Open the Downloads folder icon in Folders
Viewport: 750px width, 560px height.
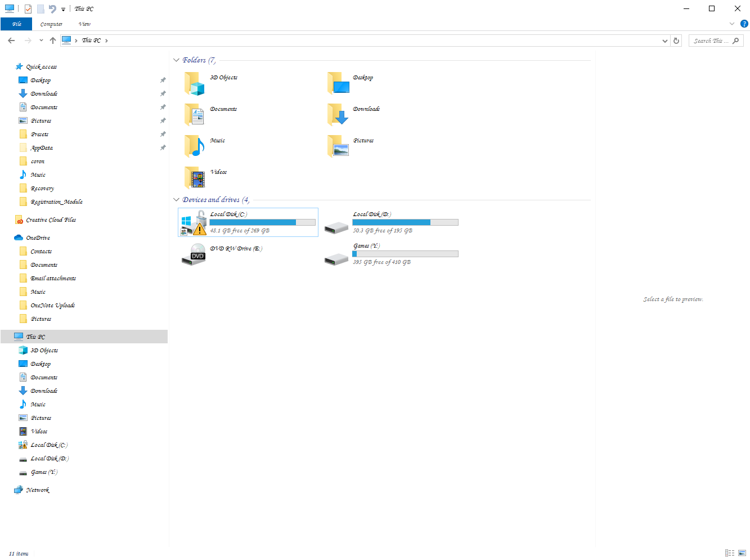pos(338,115)
